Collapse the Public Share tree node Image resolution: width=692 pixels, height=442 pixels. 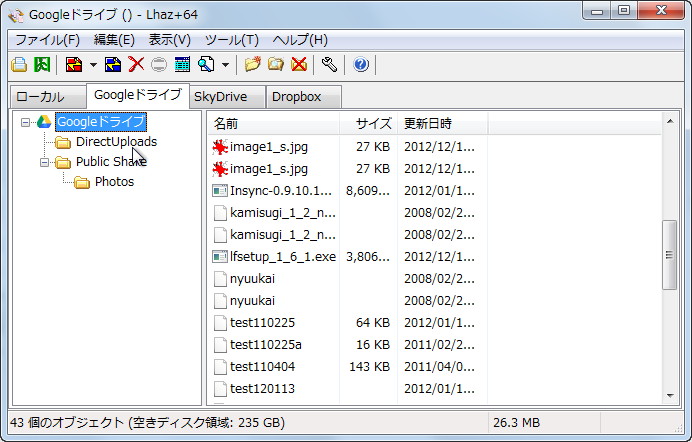pos(45,162)
